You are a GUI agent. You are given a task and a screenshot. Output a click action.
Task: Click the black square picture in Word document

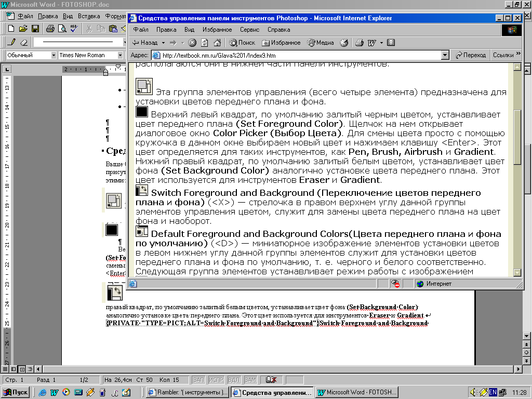112,230
